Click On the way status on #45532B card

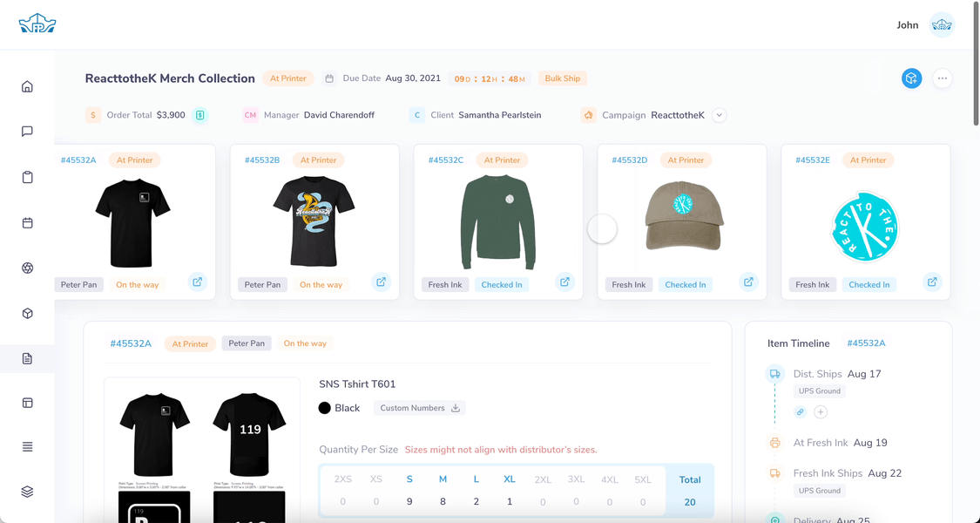click(321, 285)
